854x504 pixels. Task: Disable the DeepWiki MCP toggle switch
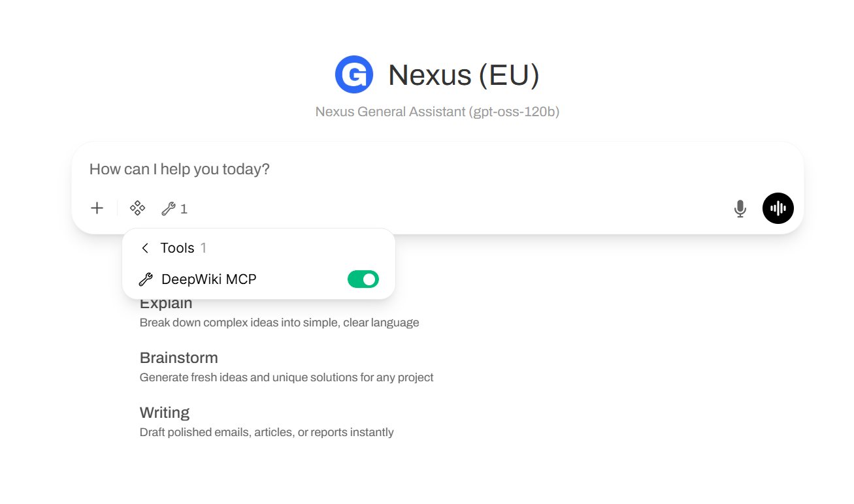click(363, 279)
